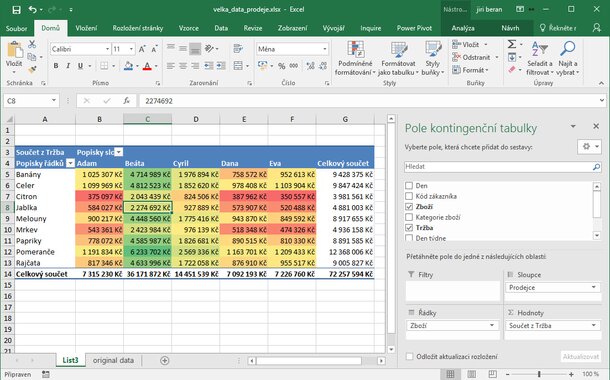Select the Format Painter brush icon
This screenshot has height=380, width=610.
[x=32, y=70]
